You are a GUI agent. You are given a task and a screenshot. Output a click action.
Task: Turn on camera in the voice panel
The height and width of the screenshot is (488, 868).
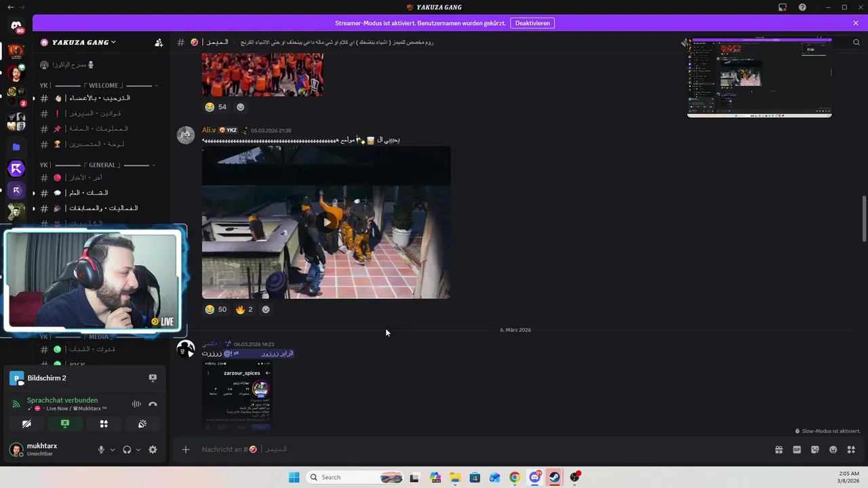point(26,424)
